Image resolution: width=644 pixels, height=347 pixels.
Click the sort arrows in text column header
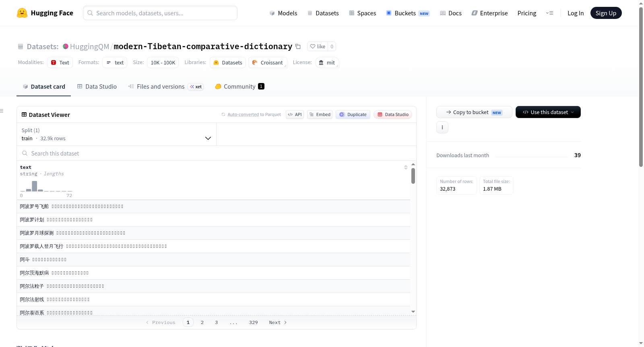[x=406, y=167]
